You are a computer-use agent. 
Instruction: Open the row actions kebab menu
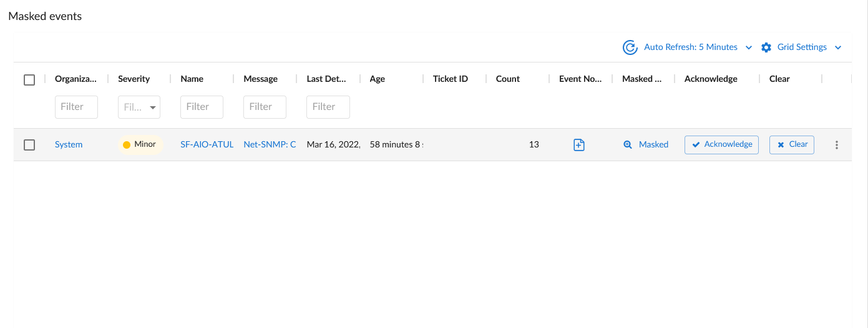pyautogui.click(x=837, y=145)
